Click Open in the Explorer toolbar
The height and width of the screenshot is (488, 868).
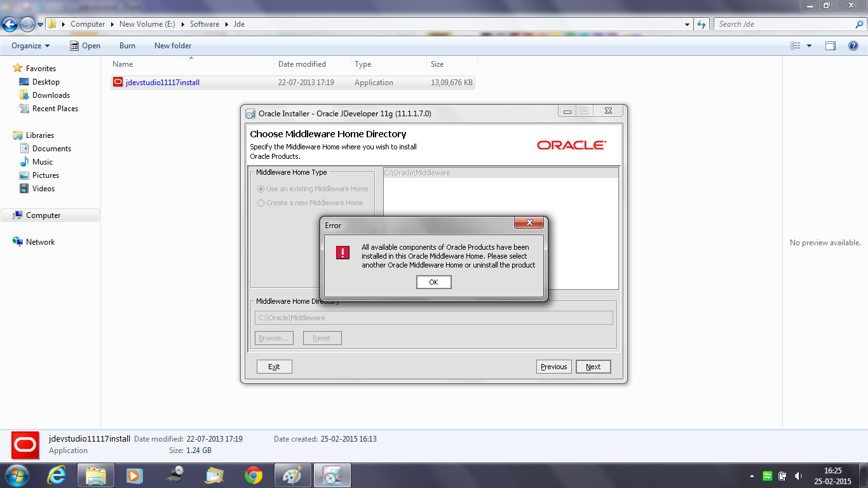tap(85, 46)
